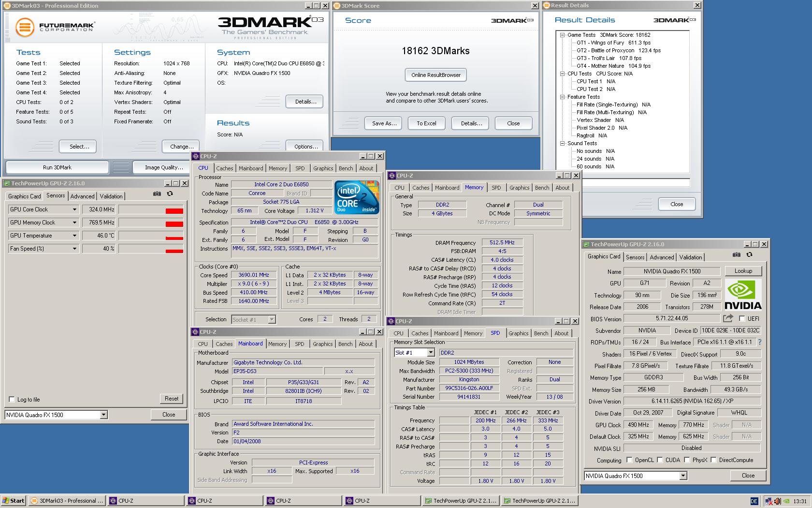Select GT3 - Troll's Lair result row

coord(609,58)
